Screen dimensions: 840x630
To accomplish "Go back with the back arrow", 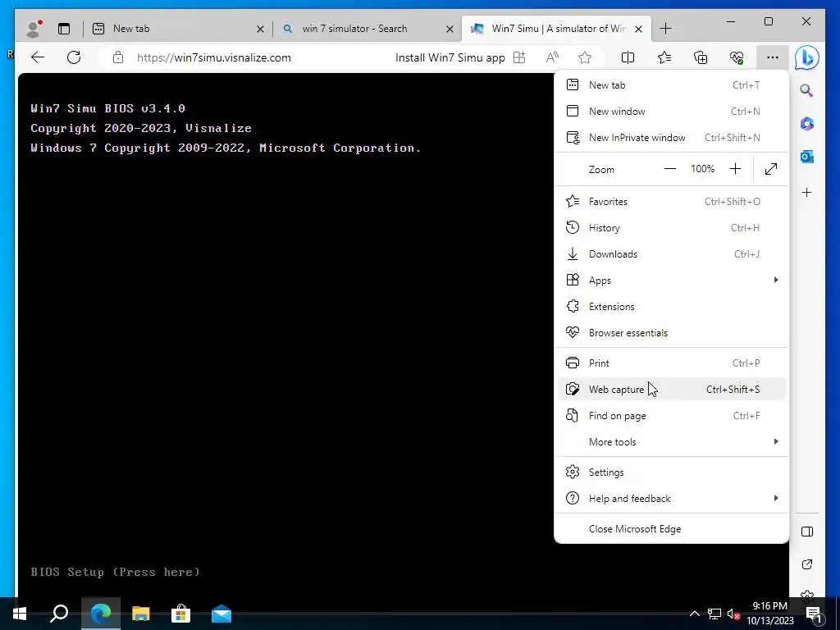I will pyautogui.click(x=38, y=57).
